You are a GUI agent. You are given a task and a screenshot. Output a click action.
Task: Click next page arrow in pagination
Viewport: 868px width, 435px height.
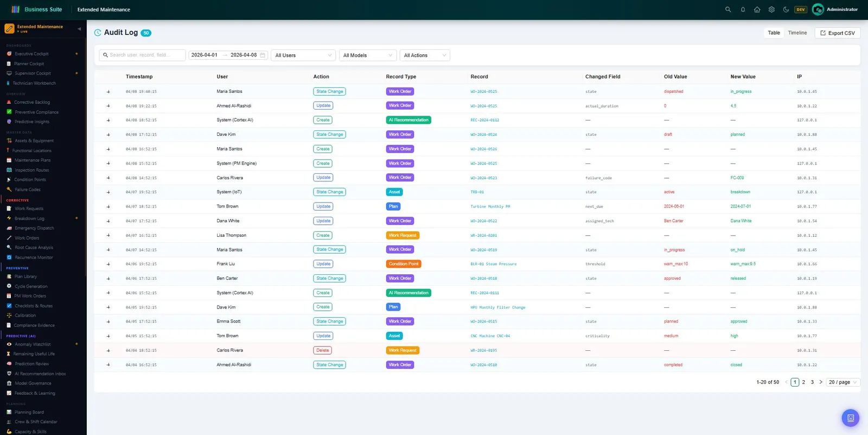(x=821, y=382)
